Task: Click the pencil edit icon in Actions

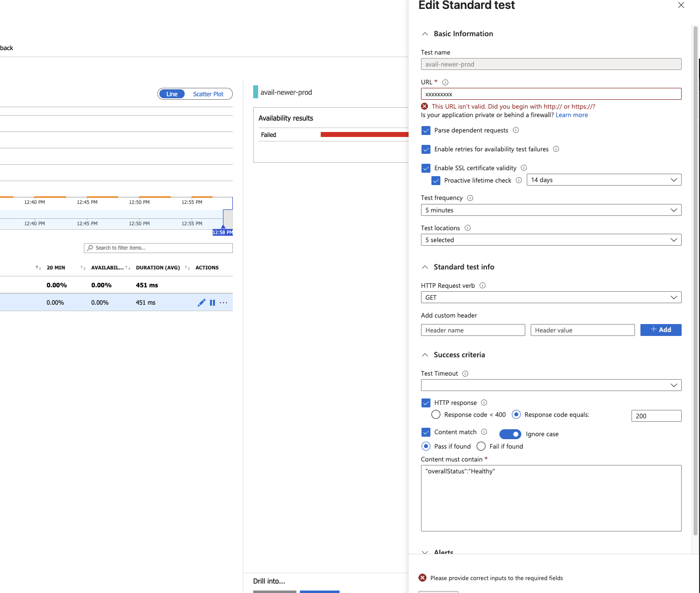Action: [201, 303]
